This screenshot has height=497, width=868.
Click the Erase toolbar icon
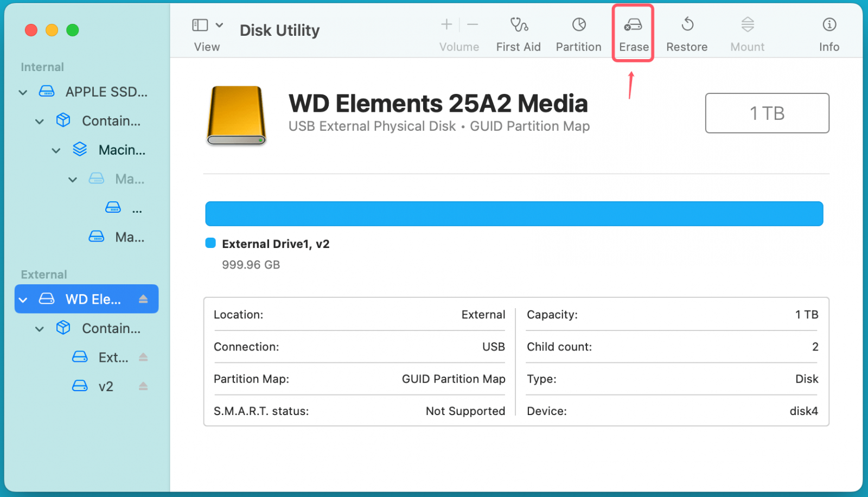pyautogui.click(x=633, y=25)
